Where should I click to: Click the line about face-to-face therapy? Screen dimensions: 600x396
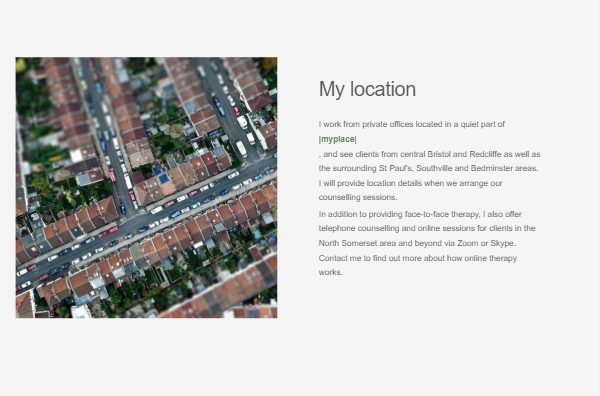[420, 214]
